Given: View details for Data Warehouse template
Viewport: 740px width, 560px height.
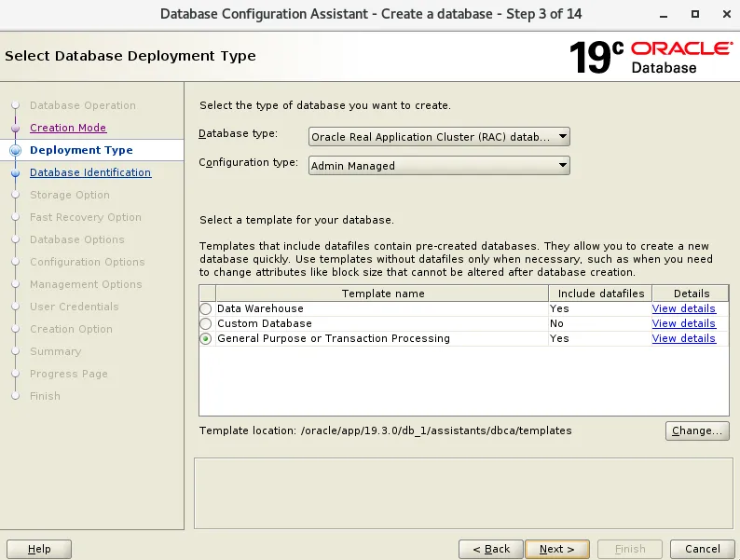Looking at the screenshot, I should (683, 308).
